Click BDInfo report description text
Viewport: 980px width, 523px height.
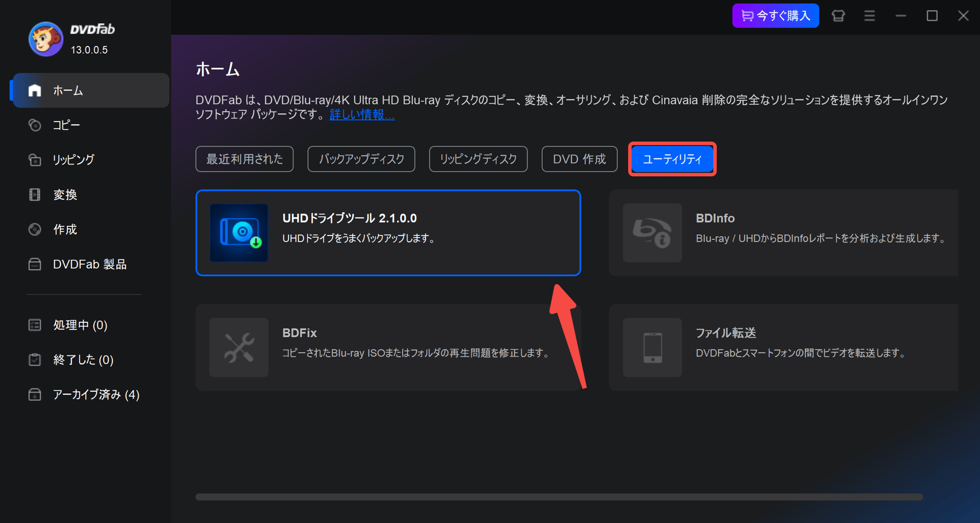[x=821, y=239]
